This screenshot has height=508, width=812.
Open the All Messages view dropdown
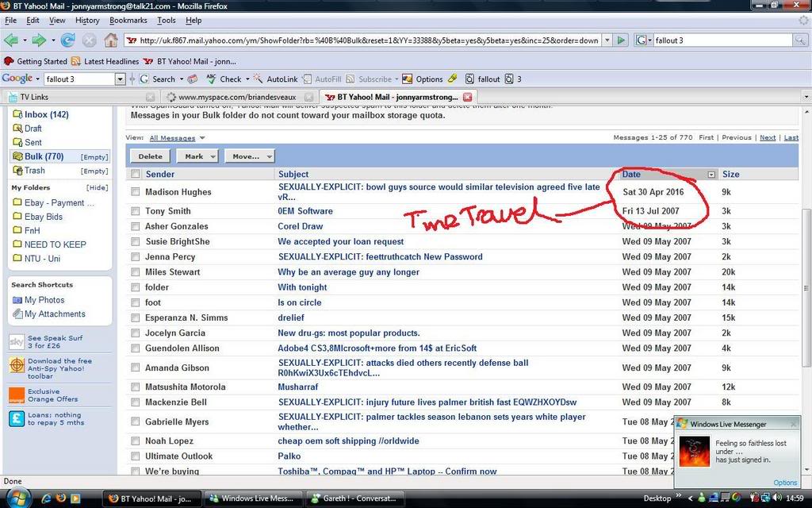point(175,138)
